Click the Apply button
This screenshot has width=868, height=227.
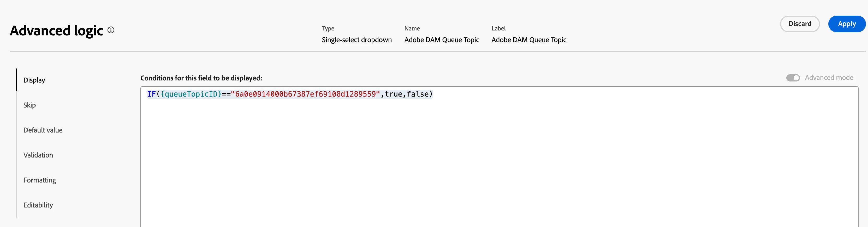846,24
